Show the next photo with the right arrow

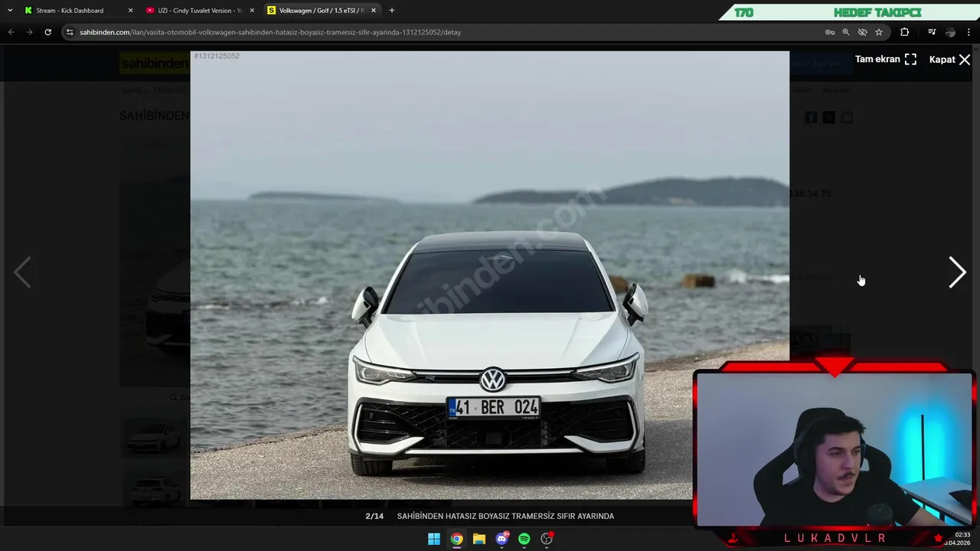(x=957, y=272)
